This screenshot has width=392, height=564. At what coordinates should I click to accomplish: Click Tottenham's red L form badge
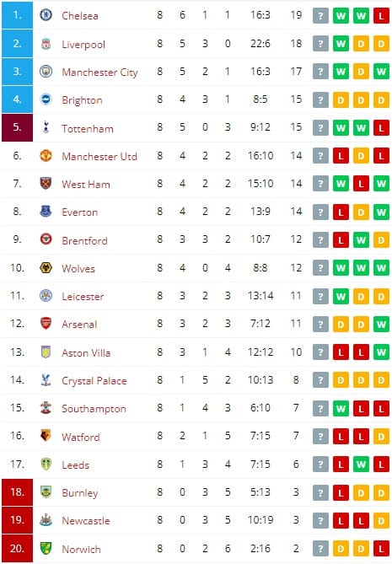pos(381,128)
